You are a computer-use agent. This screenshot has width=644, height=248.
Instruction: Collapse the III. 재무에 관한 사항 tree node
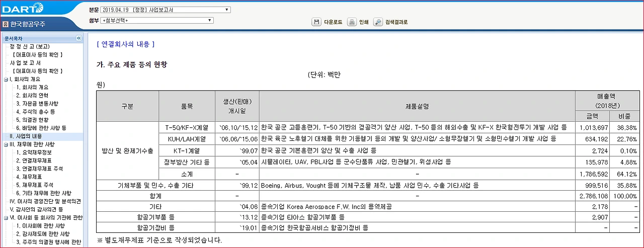point(6,144)
